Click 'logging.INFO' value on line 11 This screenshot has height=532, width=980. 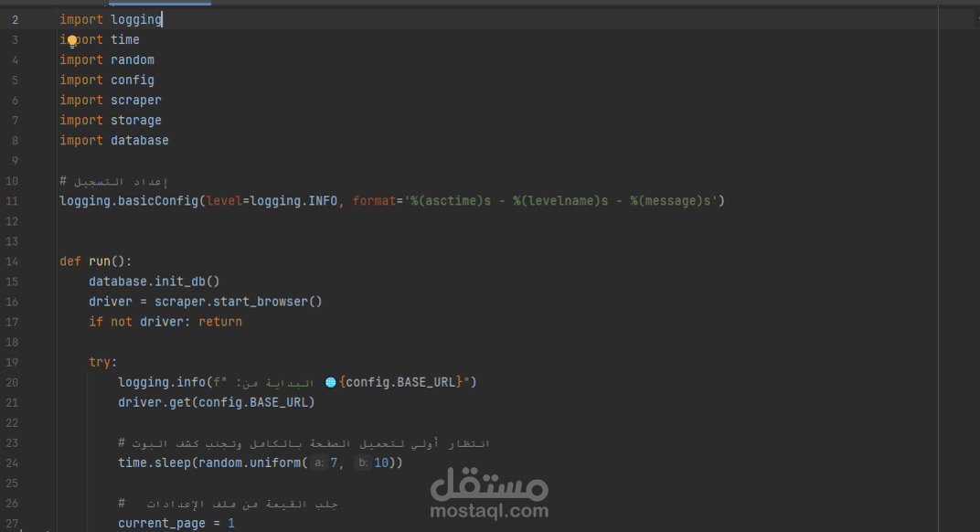(293, 201)
